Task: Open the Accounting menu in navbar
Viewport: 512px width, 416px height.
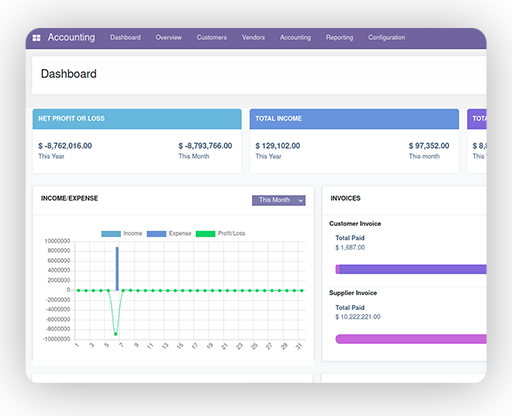Action: 295,37
